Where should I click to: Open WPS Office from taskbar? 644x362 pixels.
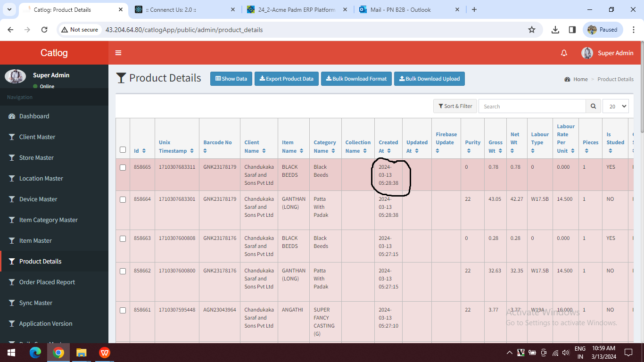coord(105,353)
